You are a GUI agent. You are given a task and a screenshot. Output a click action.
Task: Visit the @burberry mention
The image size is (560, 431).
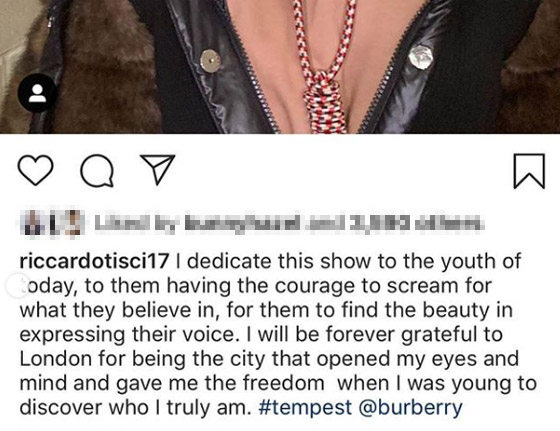[x=410, y=407]
